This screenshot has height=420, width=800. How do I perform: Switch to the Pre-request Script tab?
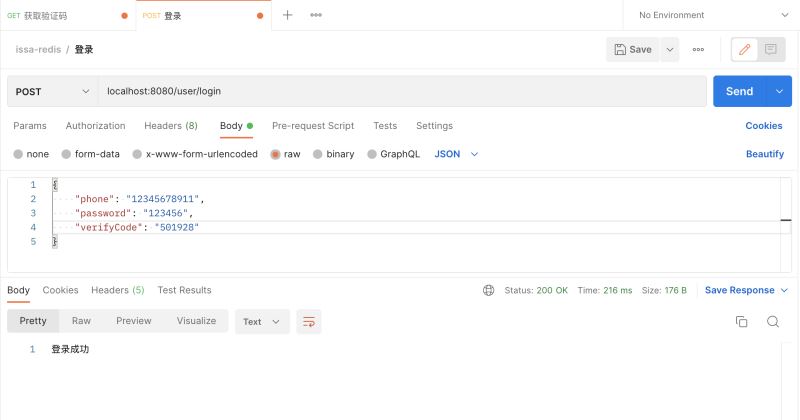(x=313, y=126)
